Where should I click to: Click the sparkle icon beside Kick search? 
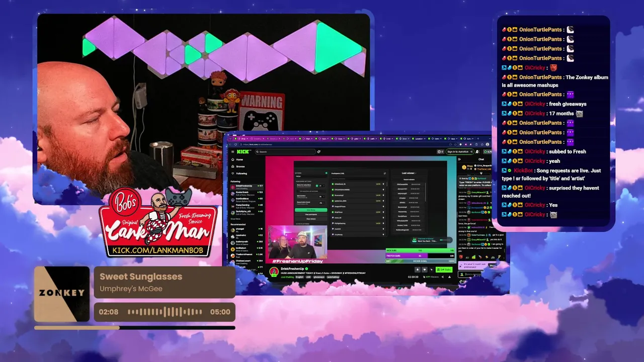[318, 152]
